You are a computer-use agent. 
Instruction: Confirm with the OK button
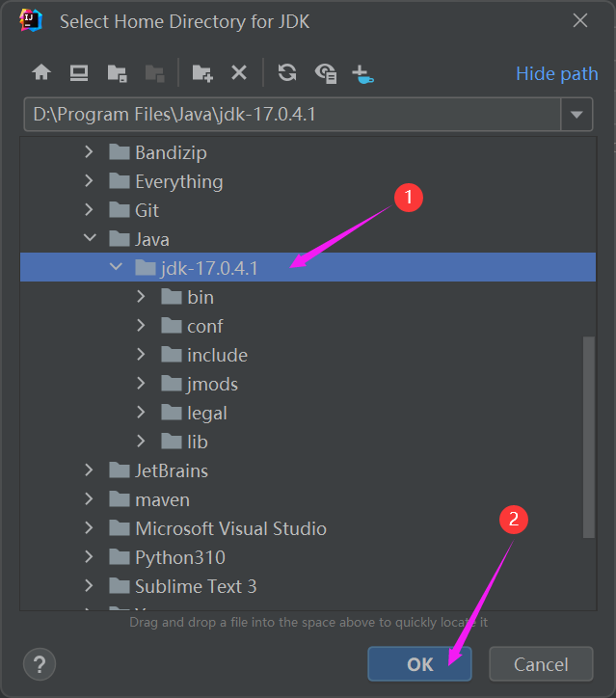pos(419,664)
